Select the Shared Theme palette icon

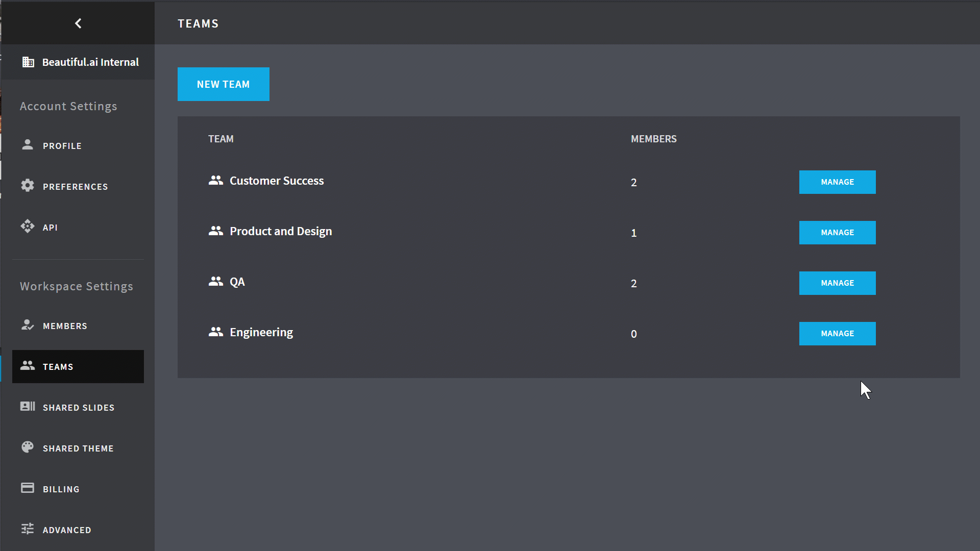pos(28,447)
